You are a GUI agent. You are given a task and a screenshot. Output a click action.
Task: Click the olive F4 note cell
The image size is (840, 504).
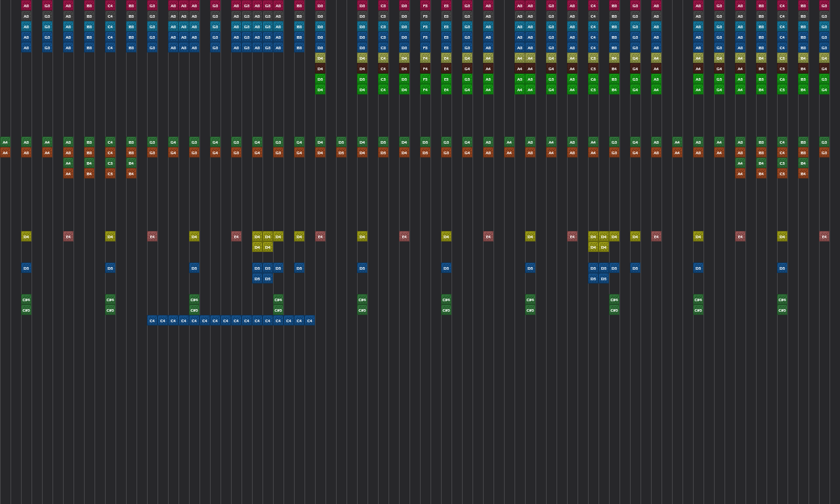tap(425, 58)
